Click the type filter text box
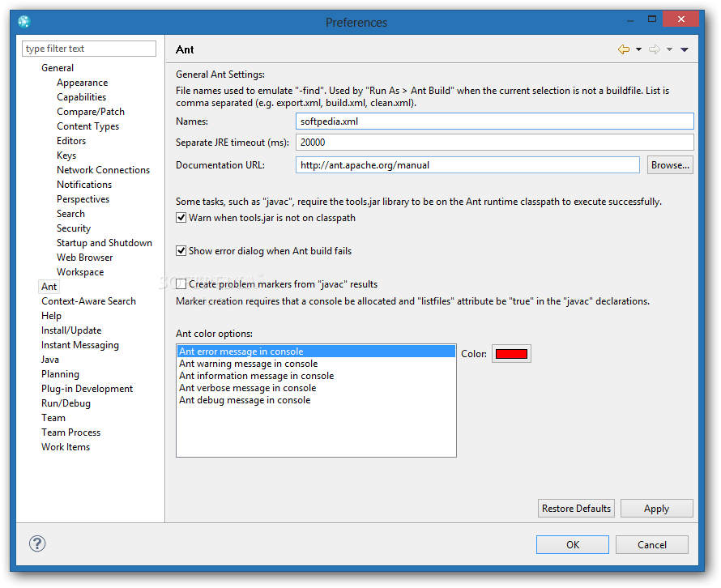Viewport: 721px width, 588px height. pyautogui.click(x=89, y=49)
